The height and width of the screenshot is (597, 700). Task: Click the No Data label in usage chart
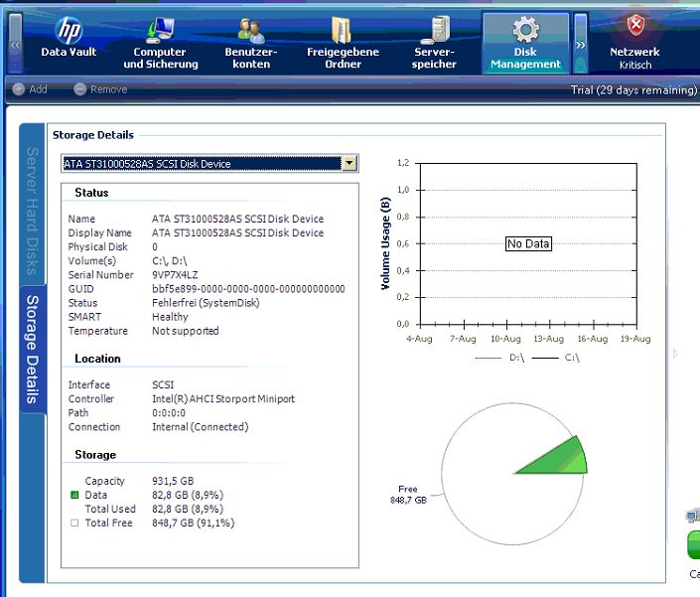pos(527,243)
